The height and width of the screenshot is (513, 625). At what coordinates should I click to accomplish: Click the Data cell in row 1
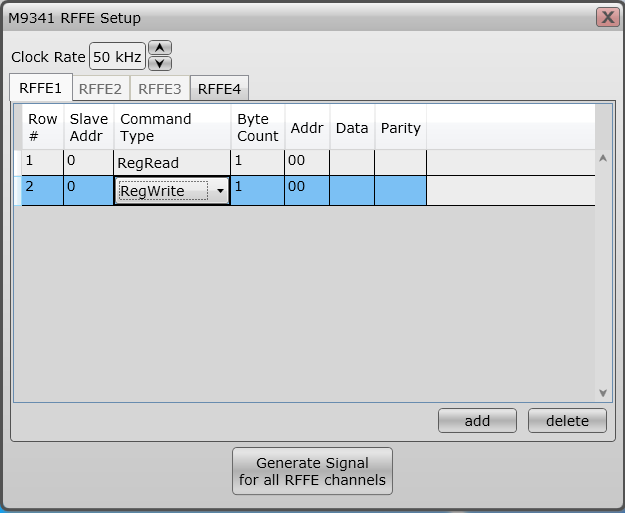click(x=352, y=162)
